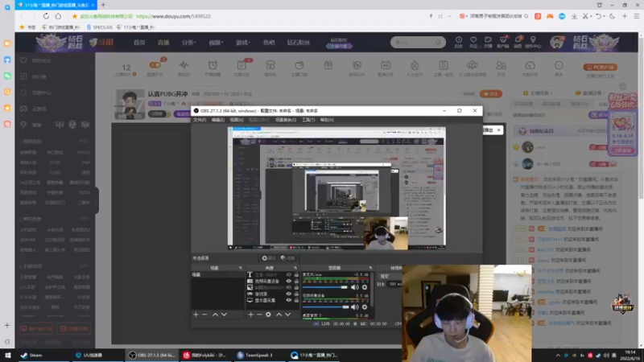Move OBS scene up arrow

(x=215, y=315)
